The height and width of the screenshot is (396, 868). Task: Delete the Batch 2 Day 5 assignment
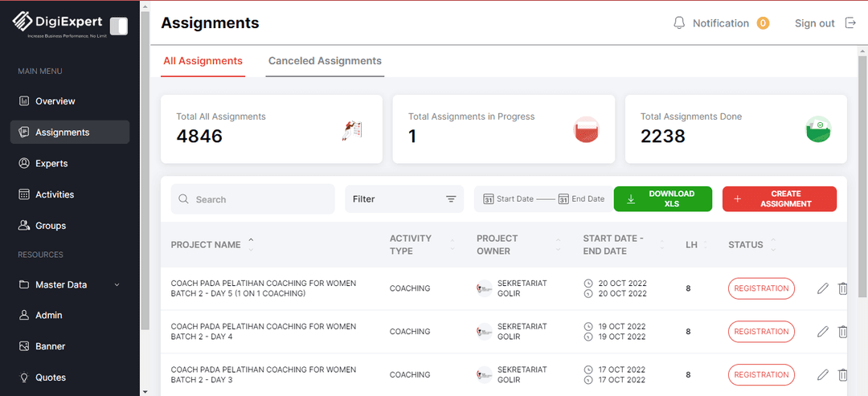pos(842,288)
